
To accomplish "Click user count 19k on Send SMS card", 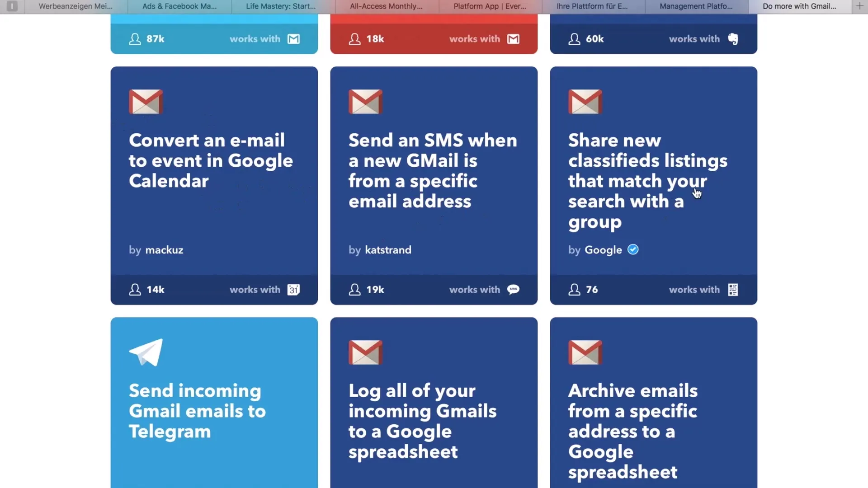I will point(375,289).
